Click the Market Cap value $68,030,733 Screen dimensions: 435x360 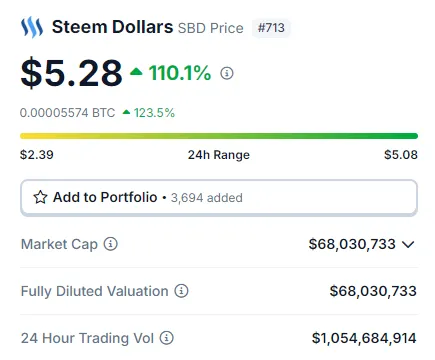click(352, 244)
